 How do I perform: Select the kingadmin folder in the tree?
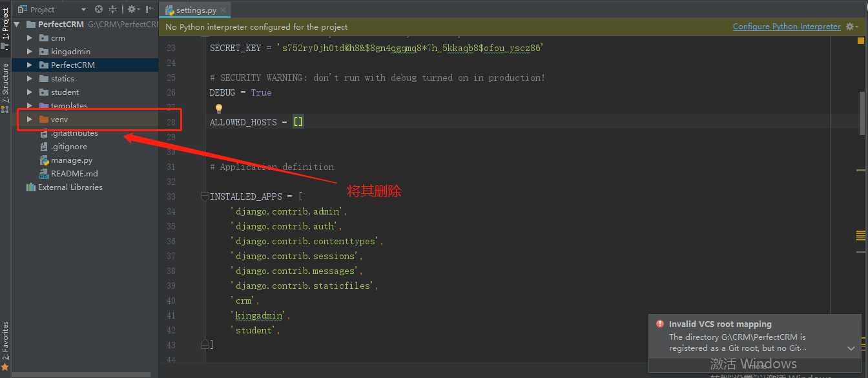tap(70, 52)
